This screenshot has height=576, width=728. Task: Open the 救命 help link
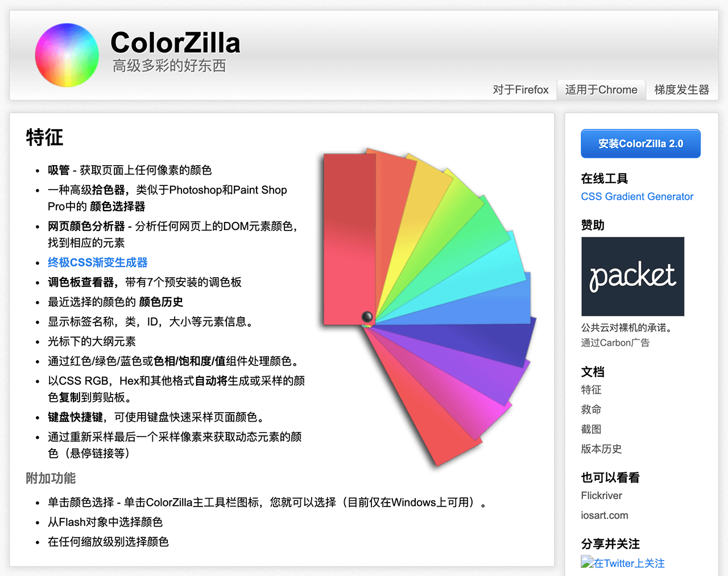point(591,409)
